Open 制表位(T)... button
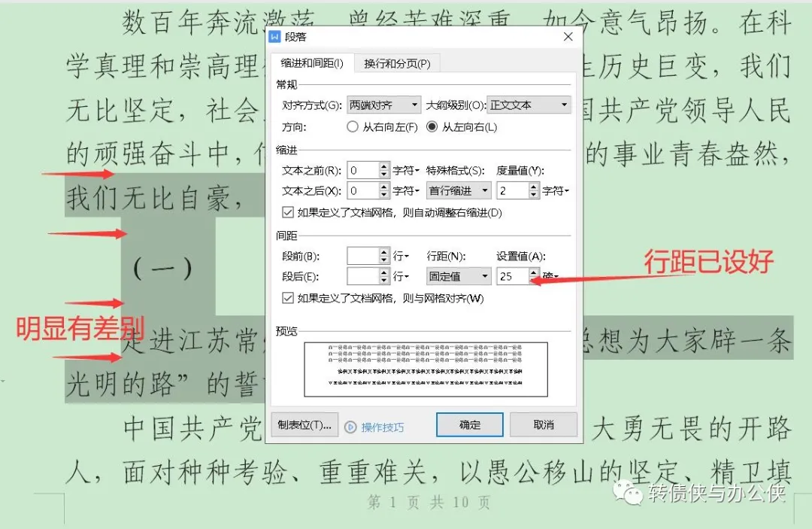 click(x=304, y=425)
